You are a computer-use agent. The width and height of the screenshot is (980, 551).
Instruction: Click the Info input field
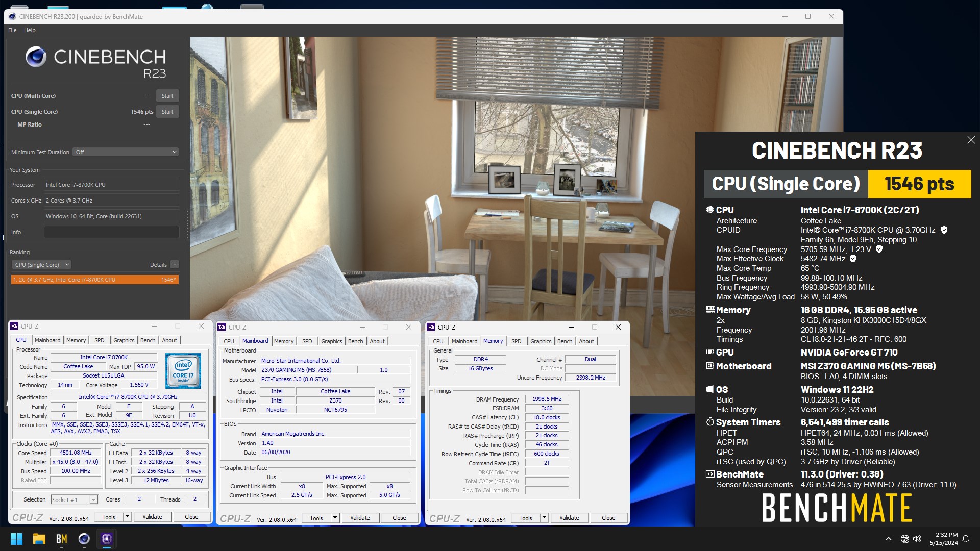tap(111, 232)
